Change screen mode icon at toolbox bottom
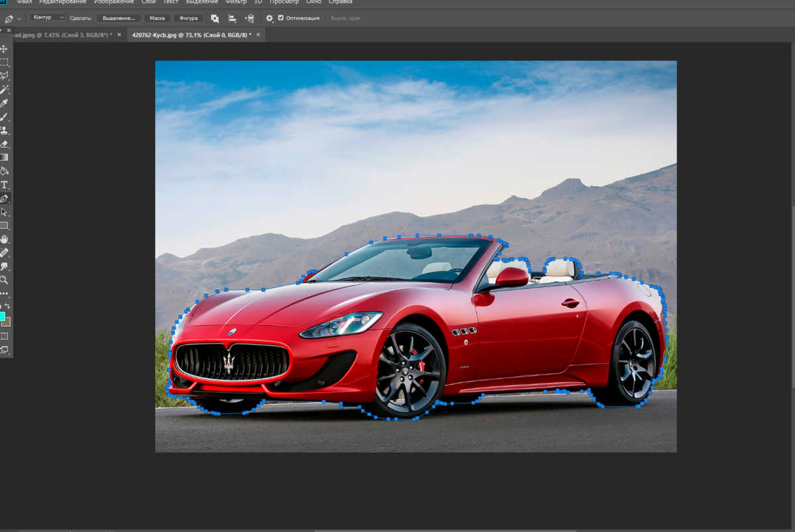Screen dimensions: 795x532 4,350
